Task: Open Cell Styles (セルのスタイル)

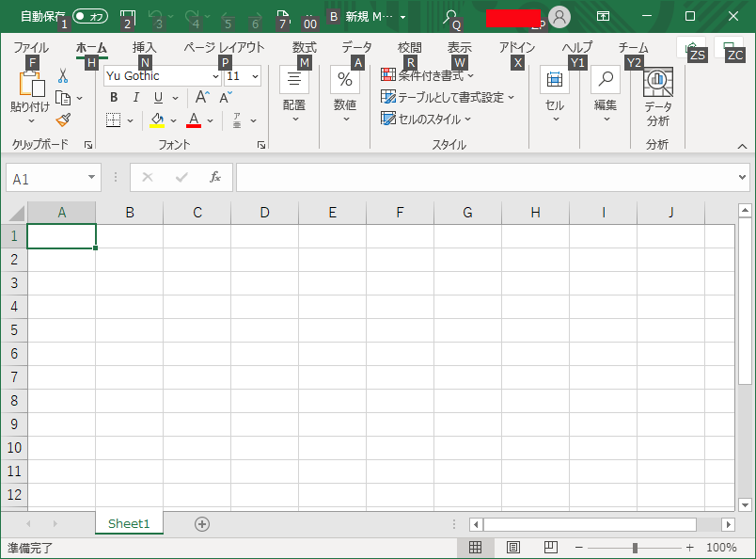Action: (426, 119)
